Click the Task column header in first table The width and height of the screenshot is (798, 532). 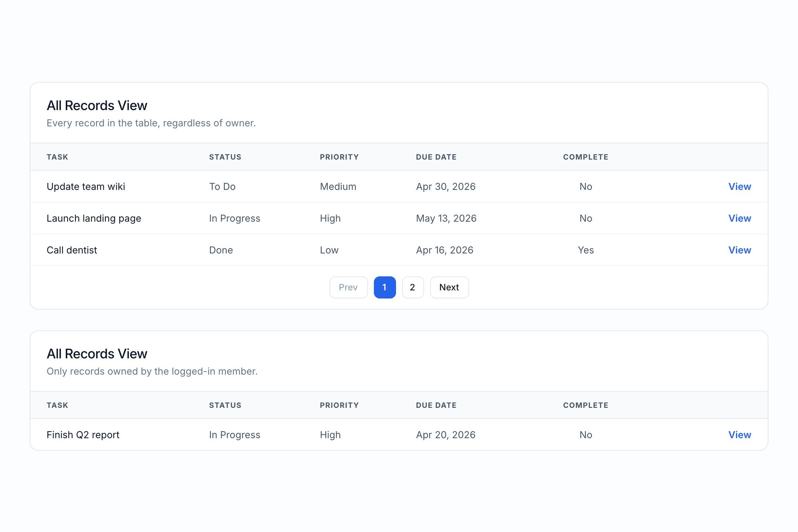57,157
